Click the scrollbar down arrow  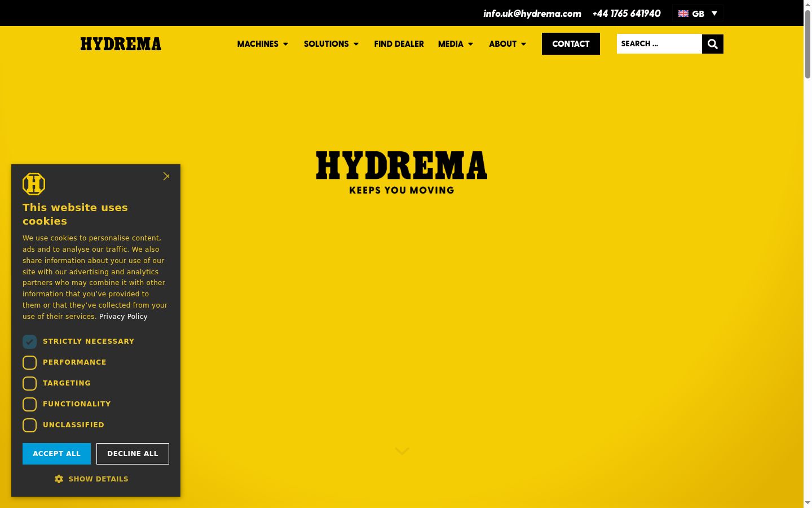coord(807,502)
